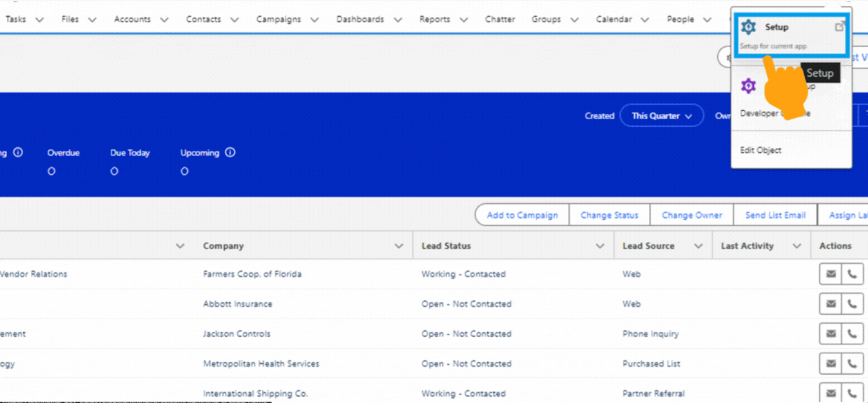
Task: Email the Farmers Coop. of Florida lead
Action: [x=830, y=273]
